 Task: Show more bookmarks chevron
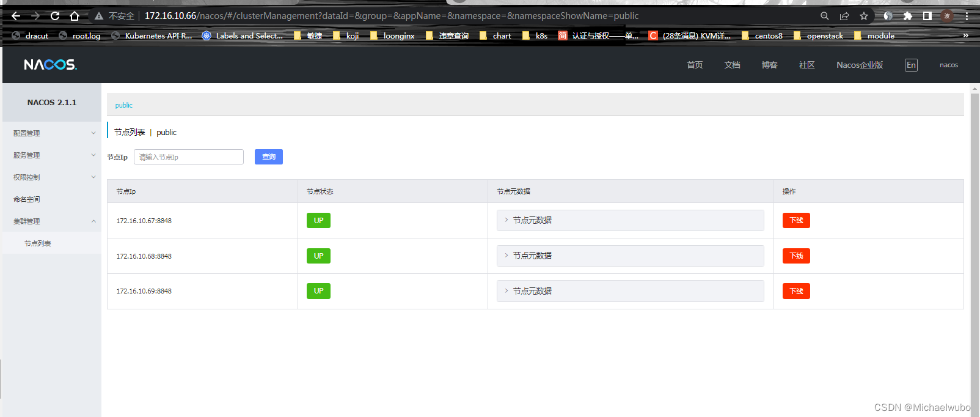(966, 35)
